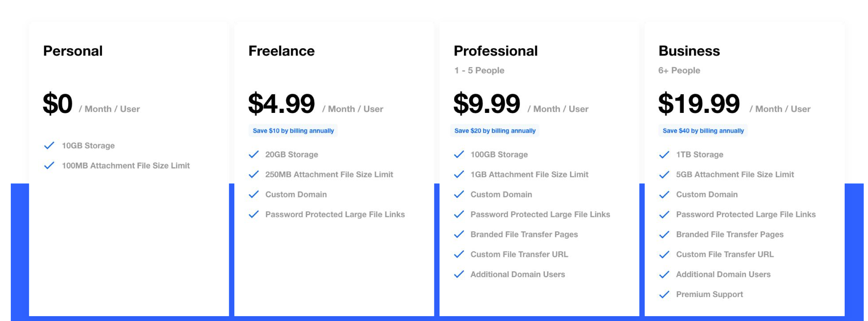Click the checkmark beside 100GB Storage

pos(459,154)
